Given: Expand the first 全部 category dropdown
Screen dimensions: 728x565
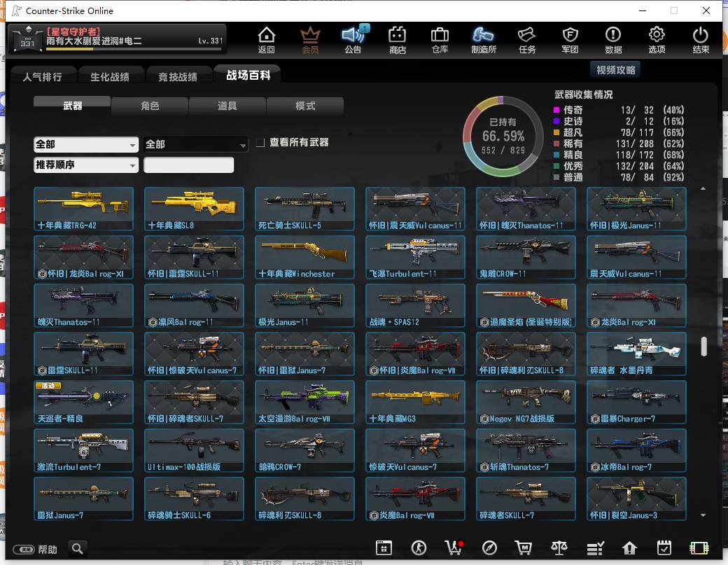Looking at the screenshot, I should (86, 144).
